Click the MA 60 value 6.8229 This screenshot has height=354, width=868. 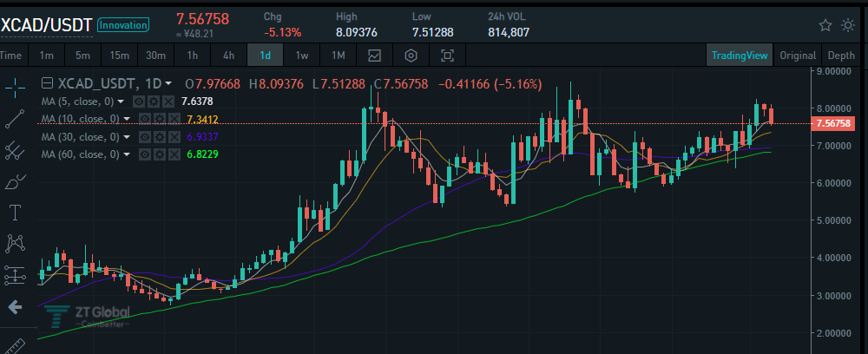coord(202,154)
